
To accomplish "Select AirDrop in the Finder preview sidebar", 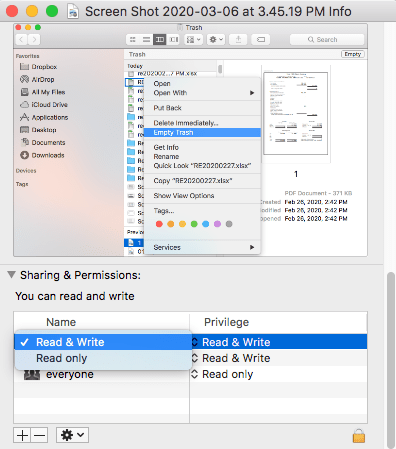I will point(37,79).
